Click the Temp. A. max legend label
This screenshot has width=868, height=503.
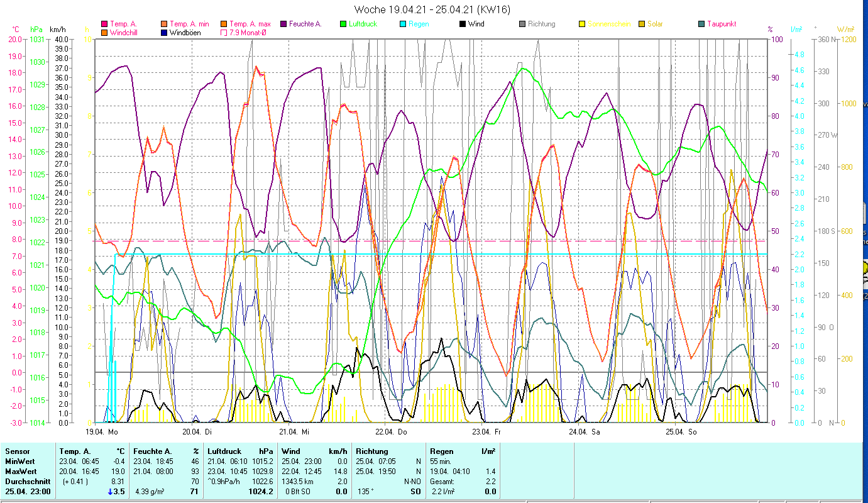(250, 24)
